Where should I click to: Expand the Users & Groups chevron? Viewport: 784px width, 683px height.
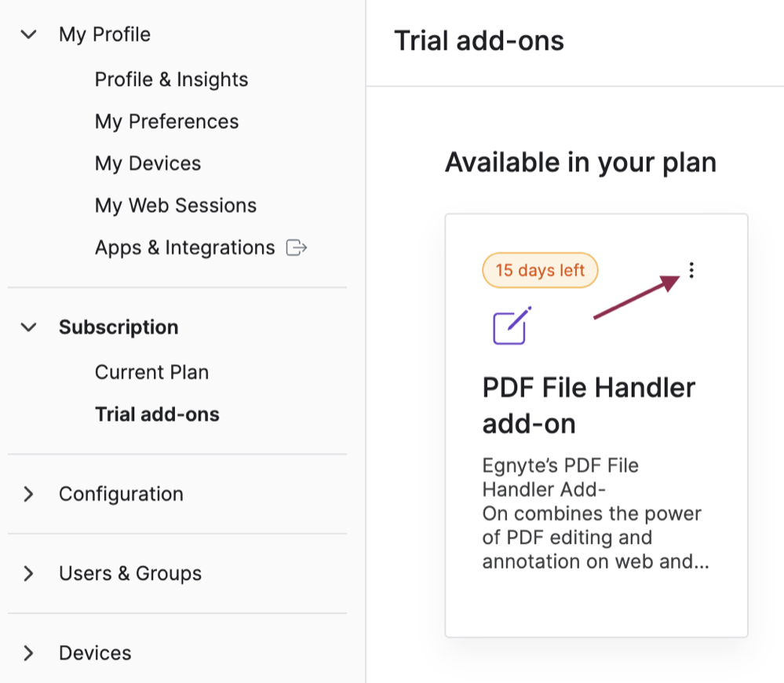(x=28, y=574)
